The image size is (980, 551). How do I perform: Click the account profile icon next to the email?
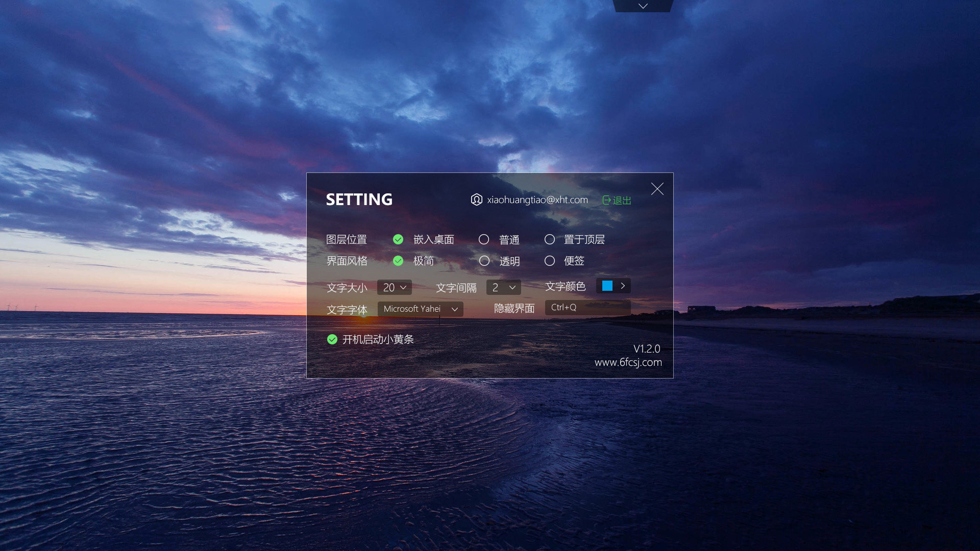pos(476,200)
